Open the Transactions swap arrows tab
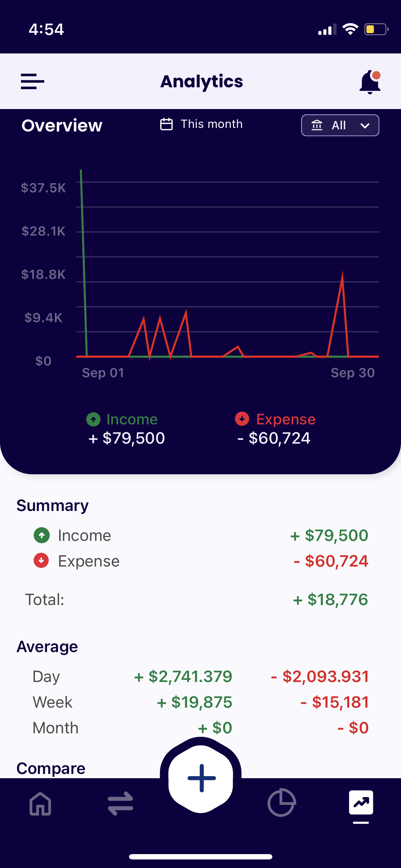Image resolution: width=401 pixels, height=868 pixels. click(x=120, y=804)
